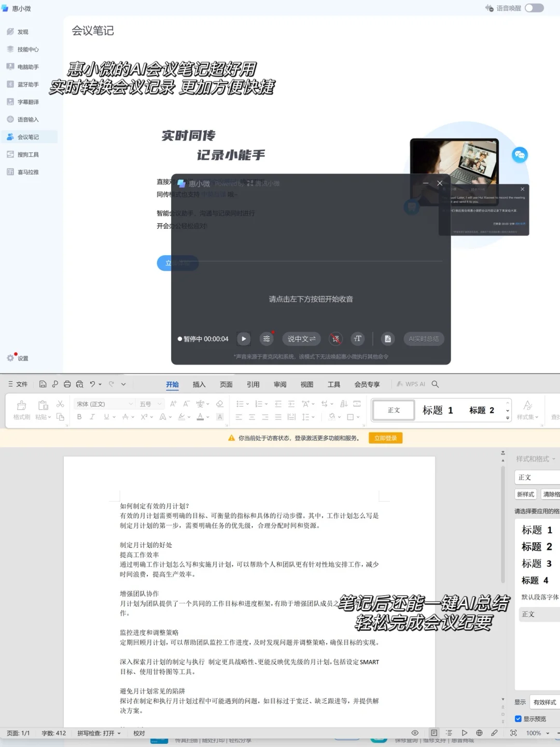The image size is (560, 747).
Task: Click the eye reading mode status icon
Action: 415,733
